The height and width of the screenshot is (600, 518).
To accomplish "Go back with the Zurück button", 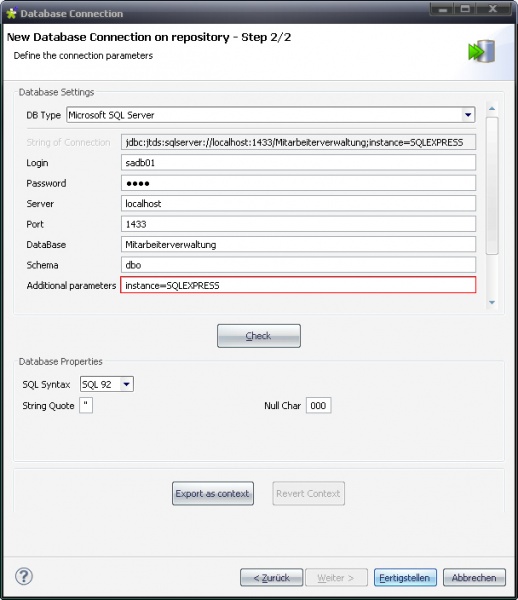I will coord(272,577).
